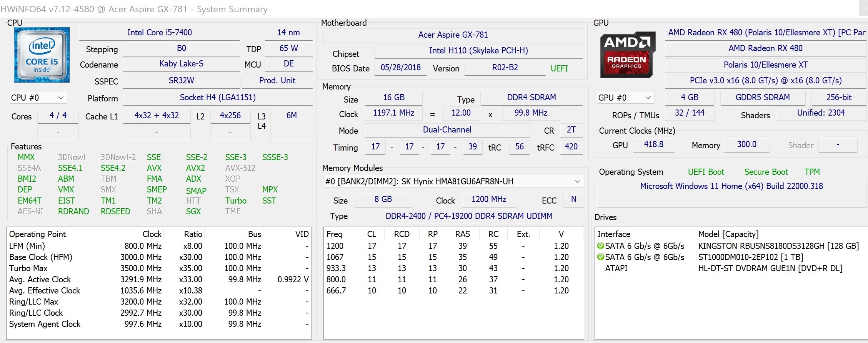Viewport: 868px width, 343px height.
Task: Click the Interface column header in Drives
Action: (645, 234)
